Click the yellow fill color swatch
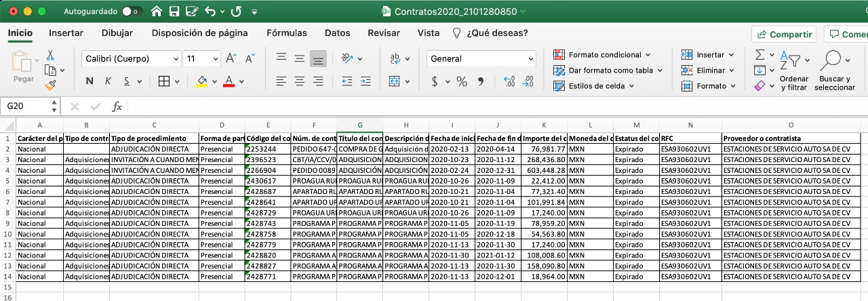The width and height of the screenshot is (868, 301). [201, 81]
